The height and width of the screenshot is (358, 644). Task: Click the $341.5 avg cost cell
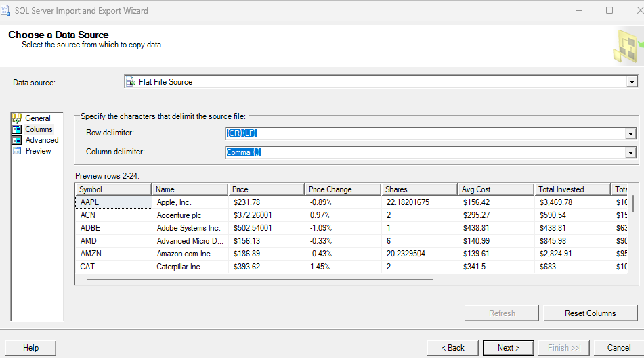(496, 267)
